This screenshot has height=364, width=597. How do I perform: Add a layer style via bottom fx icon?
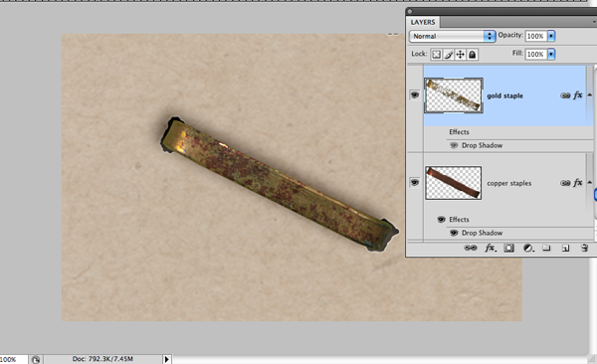tap(490, 249)
